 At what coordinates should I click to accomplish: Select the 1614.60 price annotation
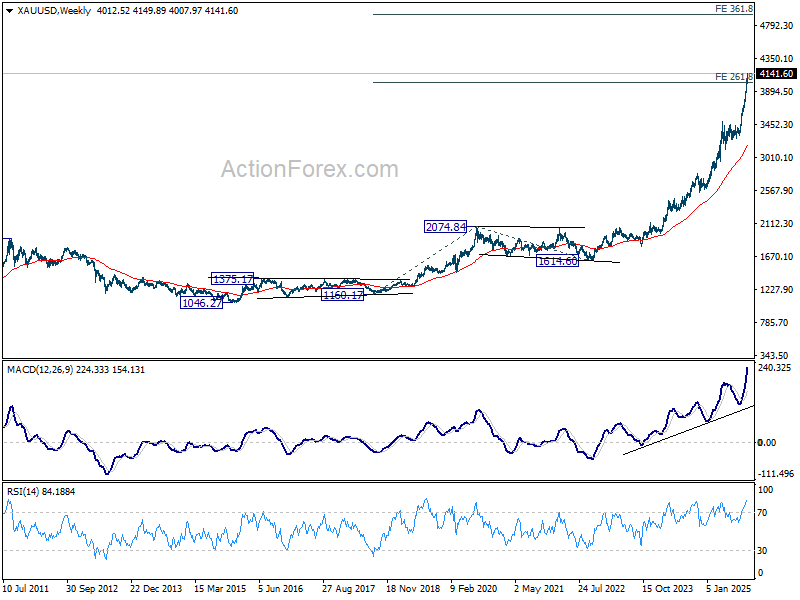[x=557, y=261]
